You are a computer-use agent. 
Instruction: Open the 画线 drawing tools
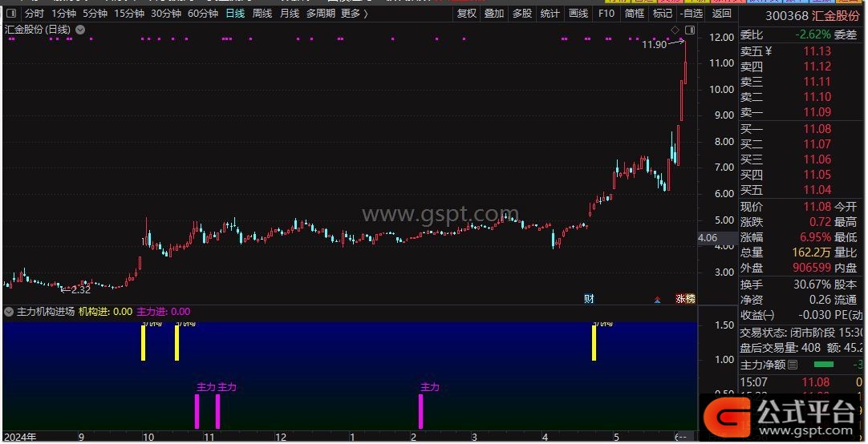[578, 14]
